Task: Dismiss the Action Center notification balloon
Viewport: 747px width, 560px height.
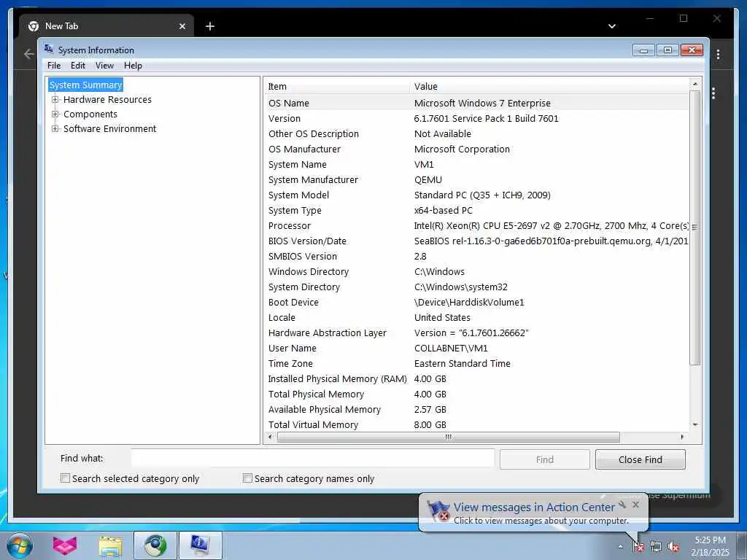Action: click(x=635, y=505)
